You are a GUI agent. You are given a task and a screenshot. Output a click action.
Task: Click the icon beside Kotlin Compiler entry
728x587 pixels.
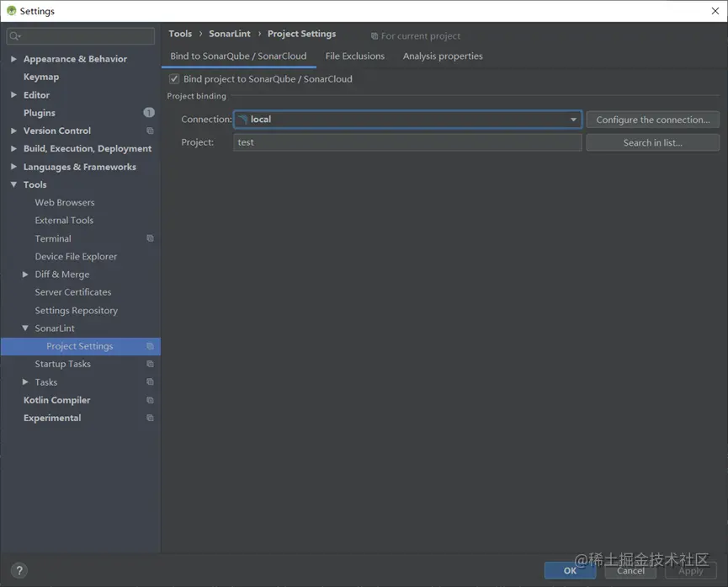(x=149, y=400)
